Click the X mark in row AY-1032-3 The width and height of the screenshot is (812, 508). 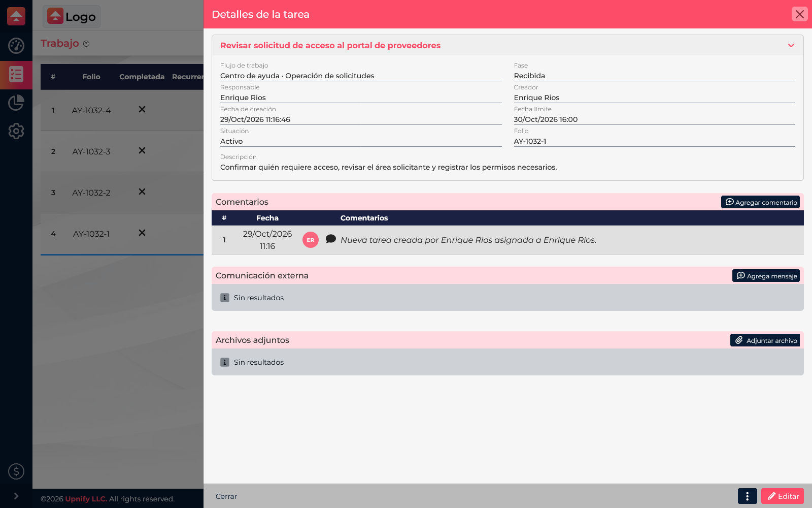pyautogui.click(x=142, y=150)
